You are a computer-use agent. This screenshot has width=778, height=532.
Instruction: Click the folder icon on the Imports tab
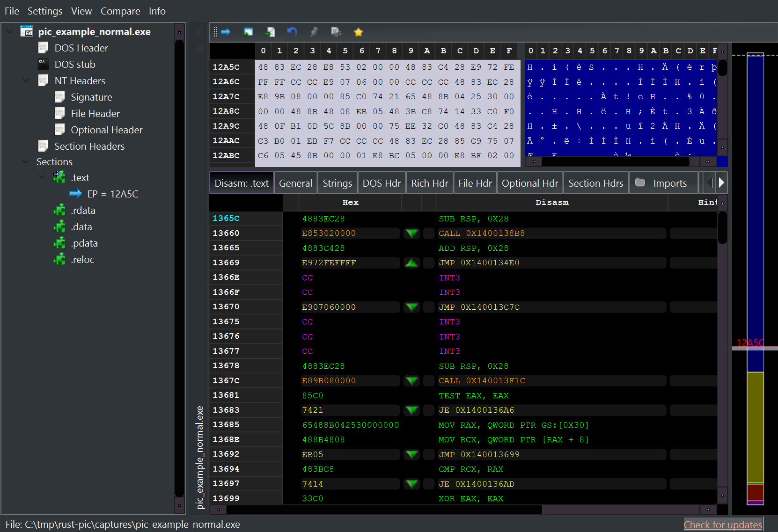point(640,182)
